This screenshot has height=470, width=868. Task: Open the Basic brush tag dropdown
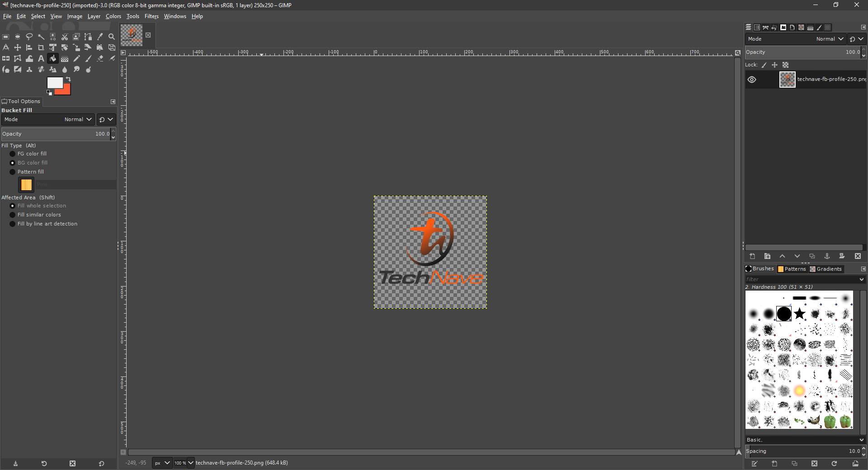[x=862, y=440]
